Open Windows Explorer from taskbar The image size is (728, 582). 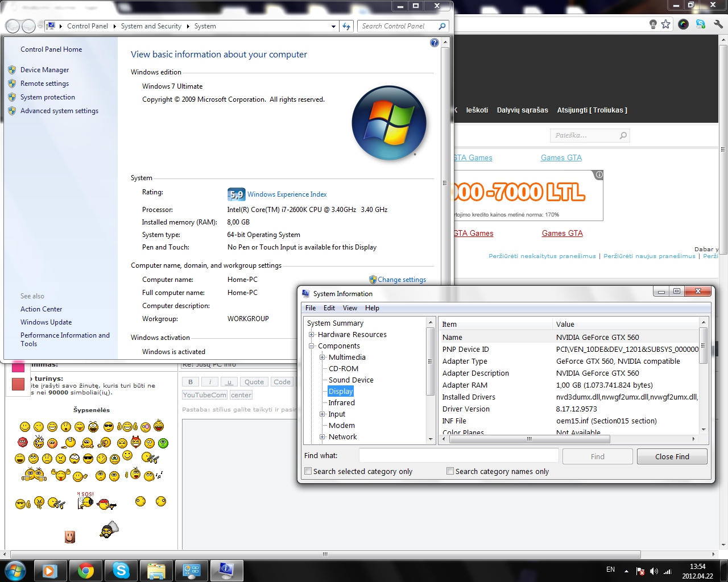[x=156, y=571]
